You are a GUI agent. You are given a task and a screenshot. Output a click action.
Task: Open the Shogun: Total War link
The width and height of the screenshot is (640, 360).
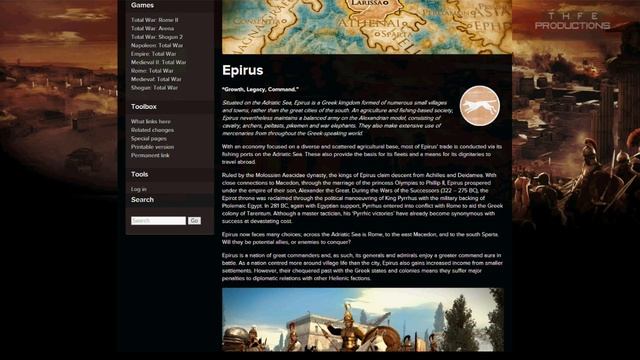pos(154,88)
